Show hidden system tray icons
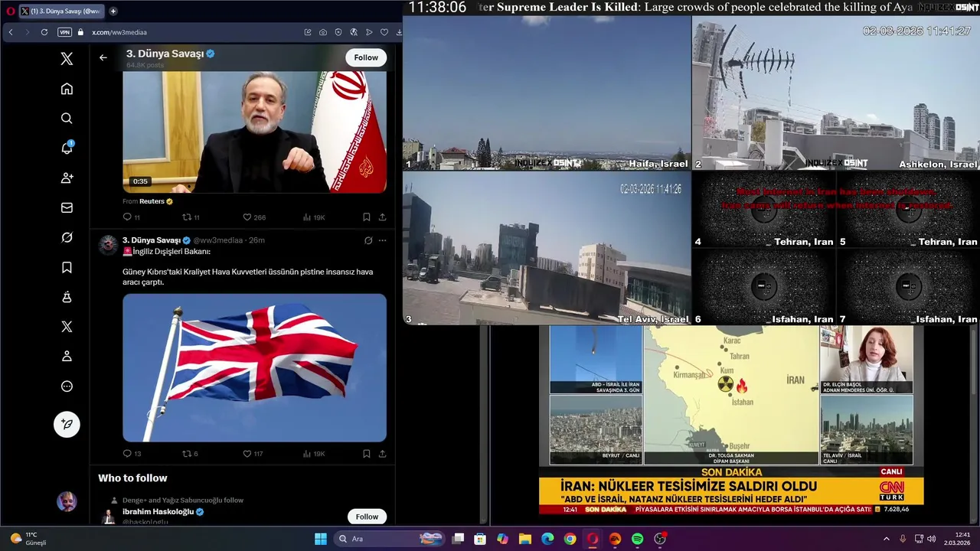The image size is (980, 551). click(887, 539)
